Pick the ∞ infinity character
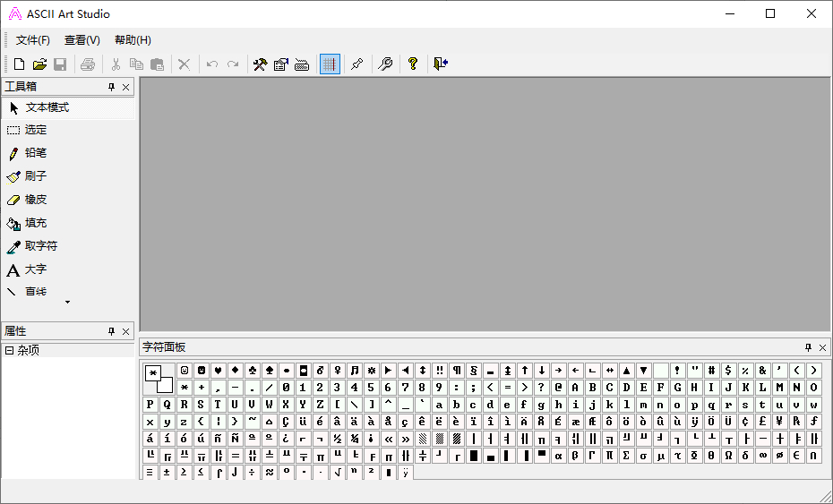Screen dimensions: 833x504 762,455
